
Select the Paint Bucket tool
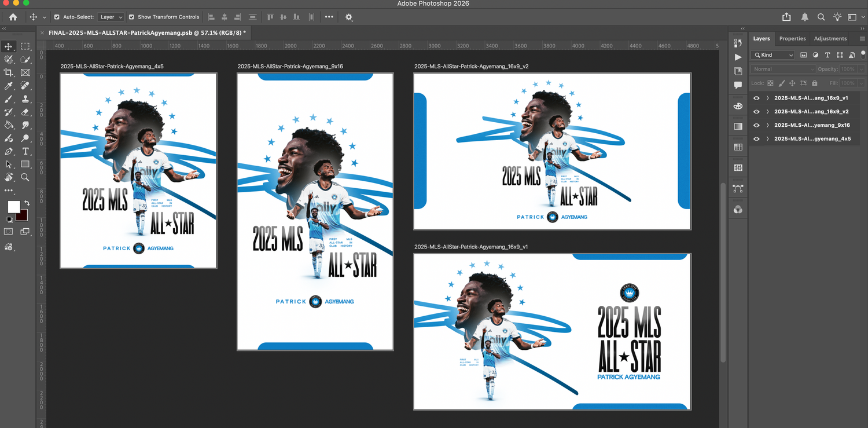pos(9,125)
